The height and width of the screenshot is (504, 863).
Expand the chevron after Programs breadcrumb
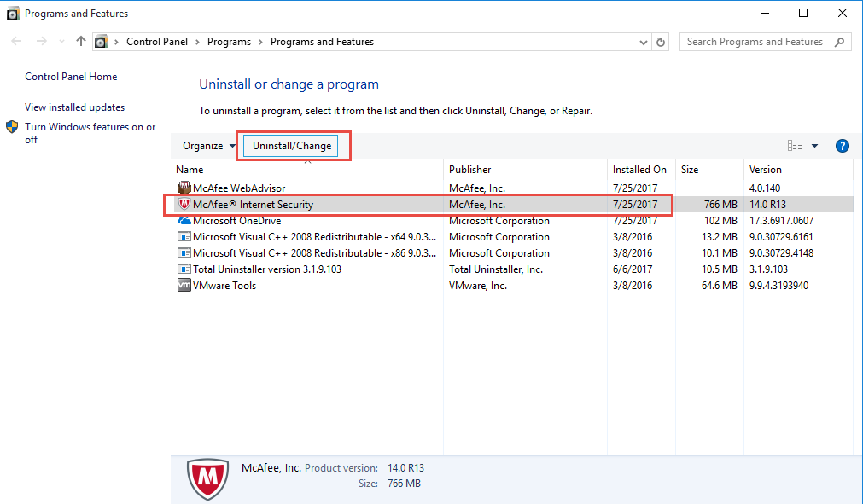tap(260, 43)
